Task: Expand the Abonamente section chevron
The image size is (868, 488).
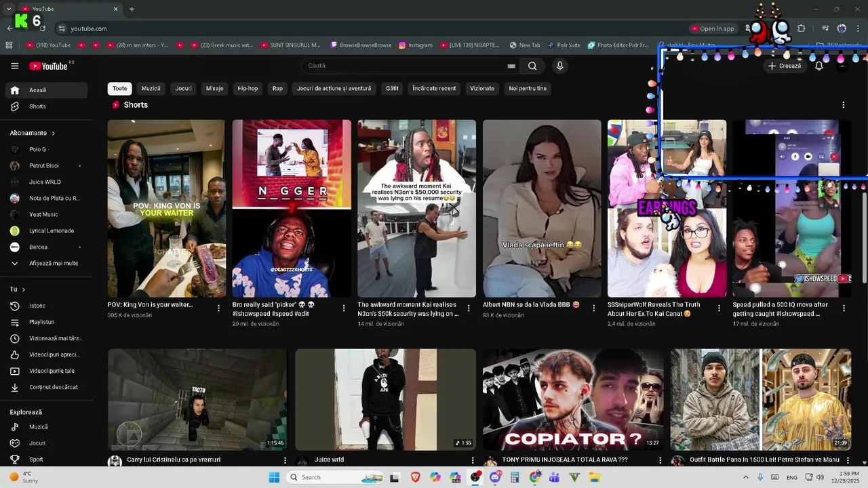Action: click(53, 133)
